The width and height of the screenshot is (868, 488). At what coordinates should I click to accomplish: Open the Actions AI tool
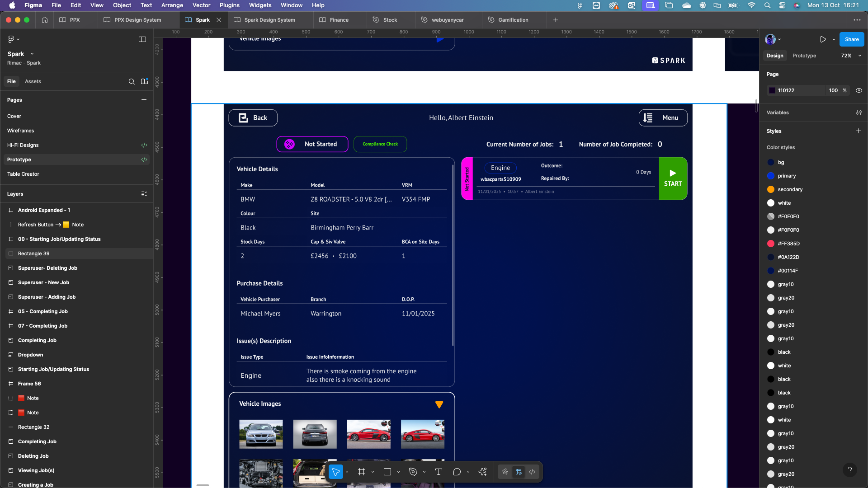(482, 472)
